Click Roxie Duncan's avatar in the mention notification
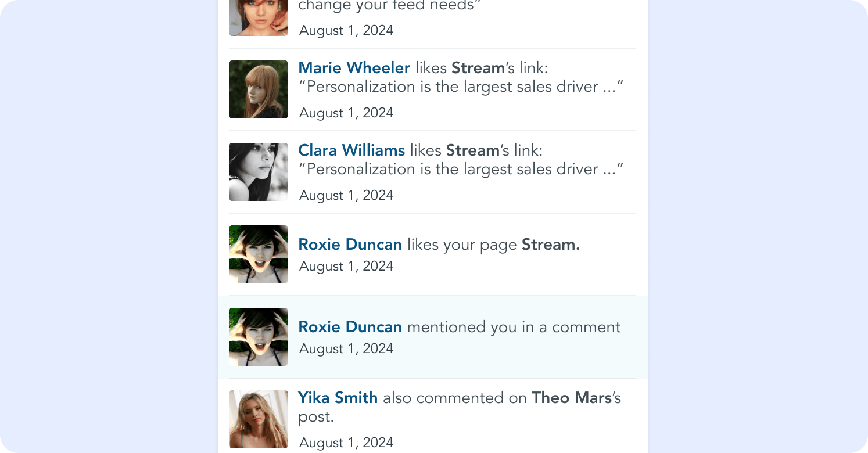 pyautogui.click(x=258, y=336)
